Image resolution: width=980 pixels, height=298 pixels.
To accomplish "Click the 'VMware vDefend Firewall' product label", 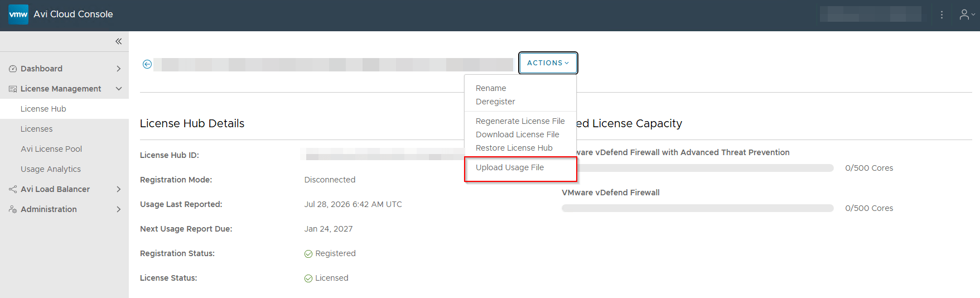I will pyautogui.click(x=611, y=193).
